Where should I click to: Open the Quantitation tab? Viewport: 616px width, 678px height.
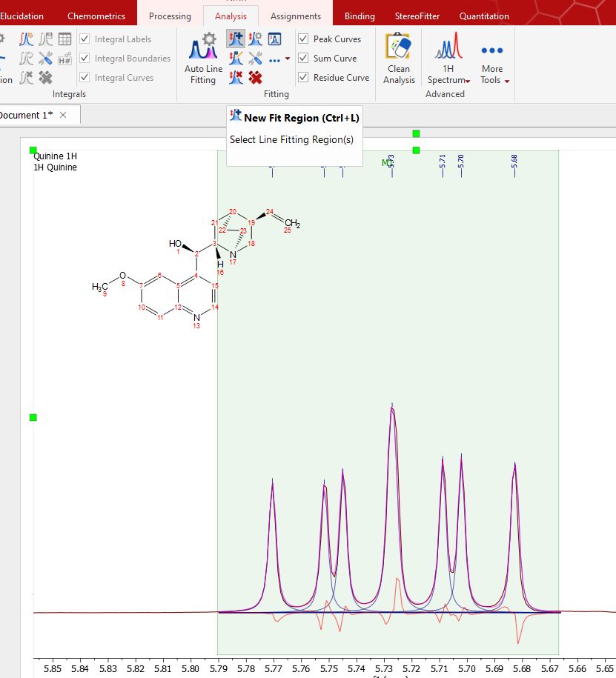[x=484, y=16]
